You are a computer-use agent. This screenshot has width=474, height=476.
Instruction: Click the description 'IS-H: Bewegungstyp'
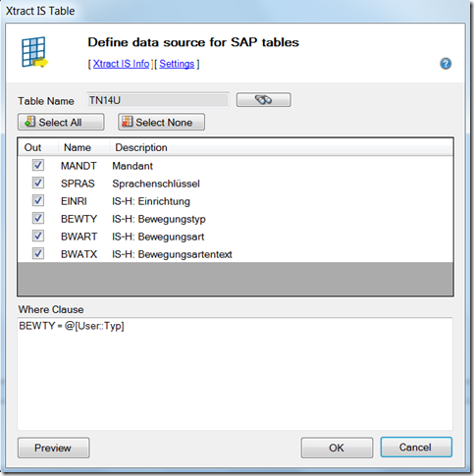click(159, 219)
